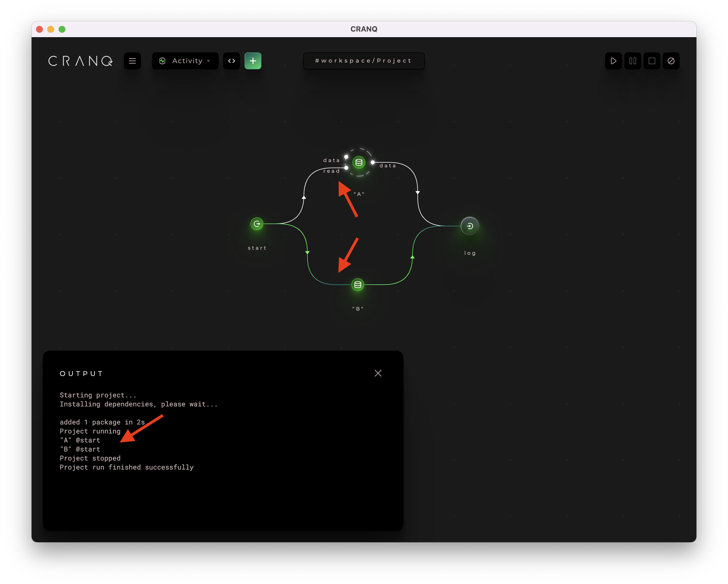Click the data output port on node A
The width and height of the screenshot is (728, 584).
[x=372, y=162]
